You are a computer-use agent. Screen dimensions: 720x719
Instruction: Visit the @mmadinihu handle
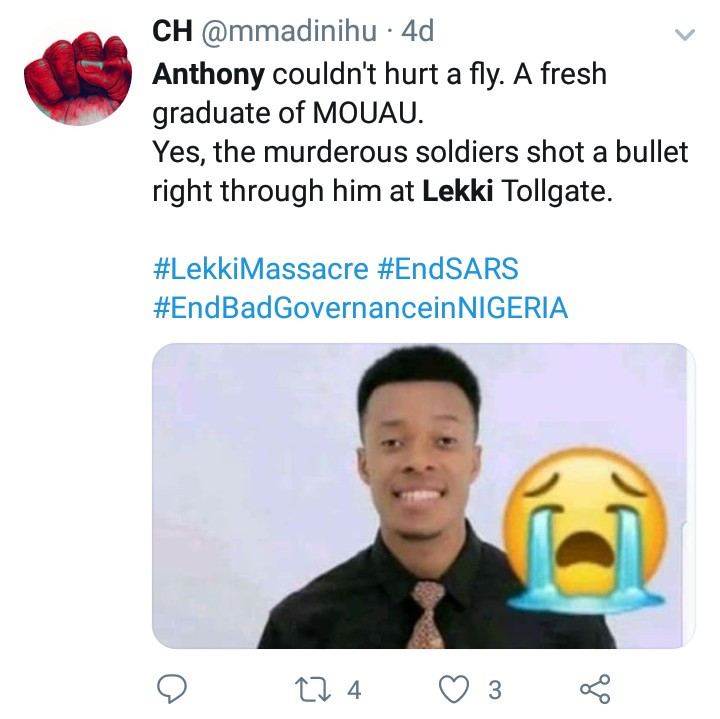[292, 32]
